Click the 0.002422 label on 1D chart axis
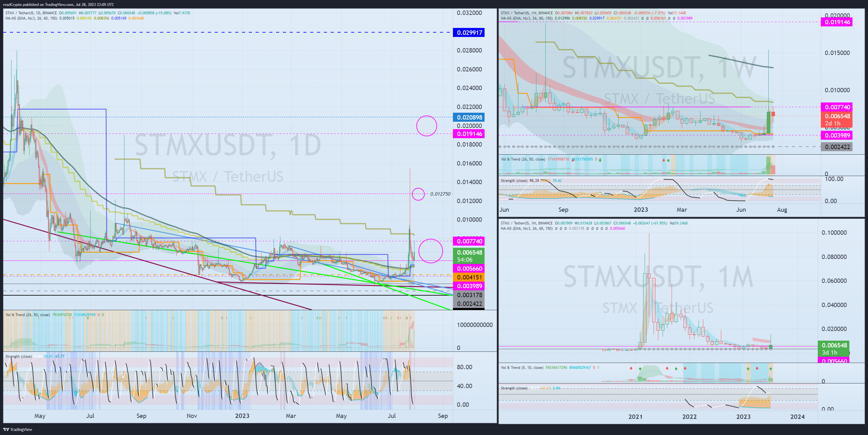 469,303
